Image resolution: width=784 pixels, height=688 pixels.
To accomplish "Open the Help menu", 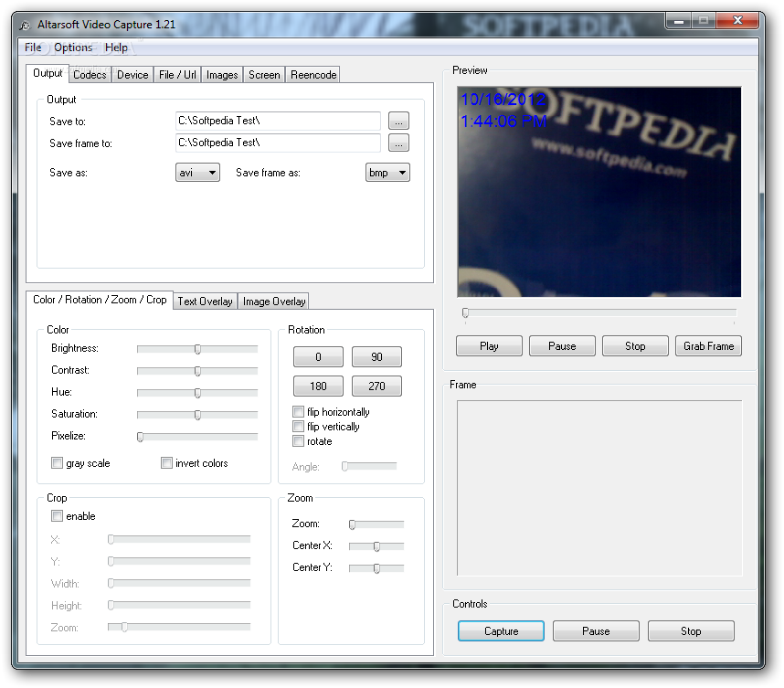I will pyautogui.click(x=116, y=48).
